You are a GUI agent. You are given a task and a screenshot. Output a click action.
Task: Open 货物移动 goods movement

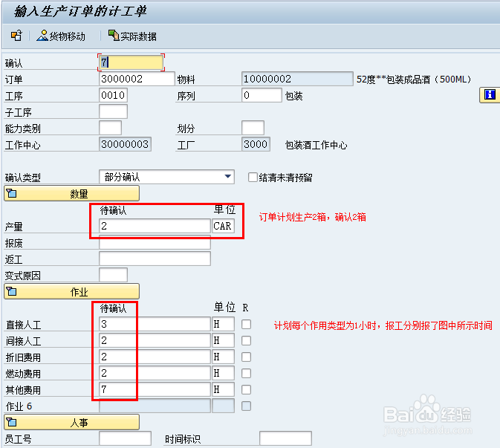61,36
